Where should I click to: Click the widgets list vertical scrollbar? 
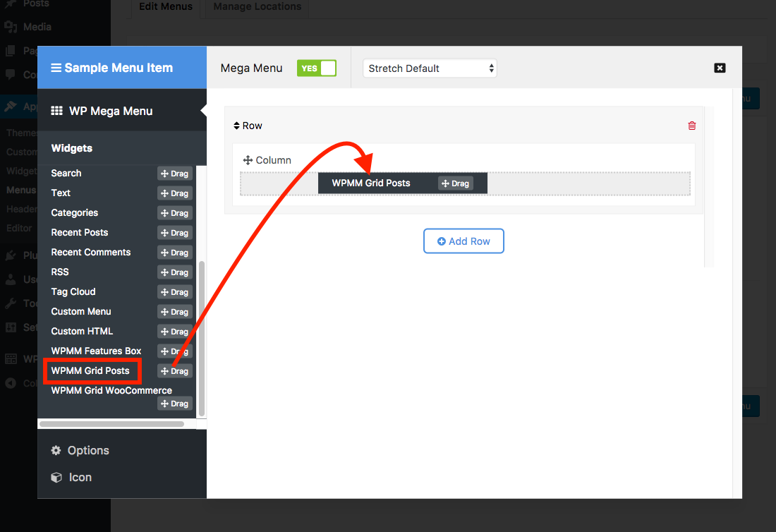(x=202, y=339)
